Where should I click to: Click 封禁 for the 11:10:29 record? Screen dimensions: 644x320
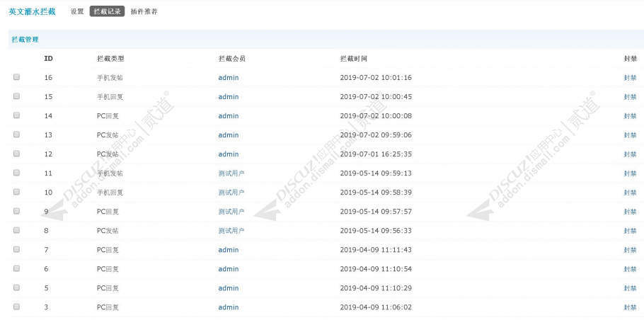(x=630, y=288)
